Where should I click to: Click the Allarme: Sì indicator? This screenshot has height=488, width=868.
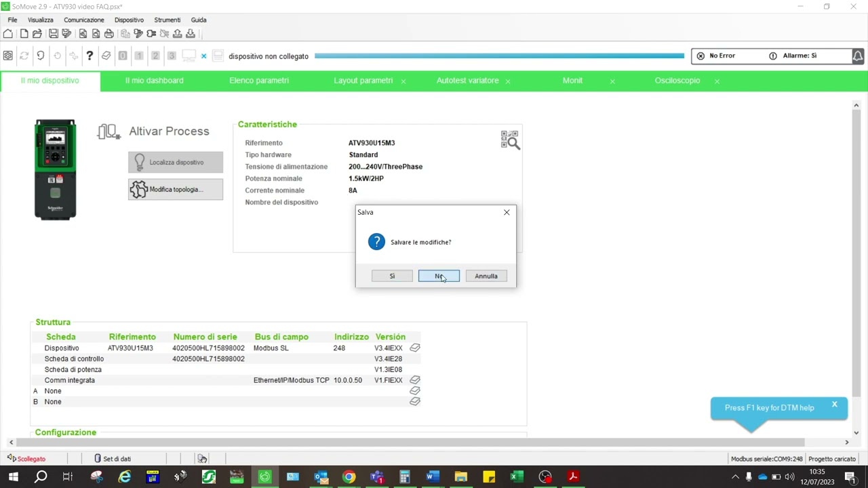click(x=793, y=56)
